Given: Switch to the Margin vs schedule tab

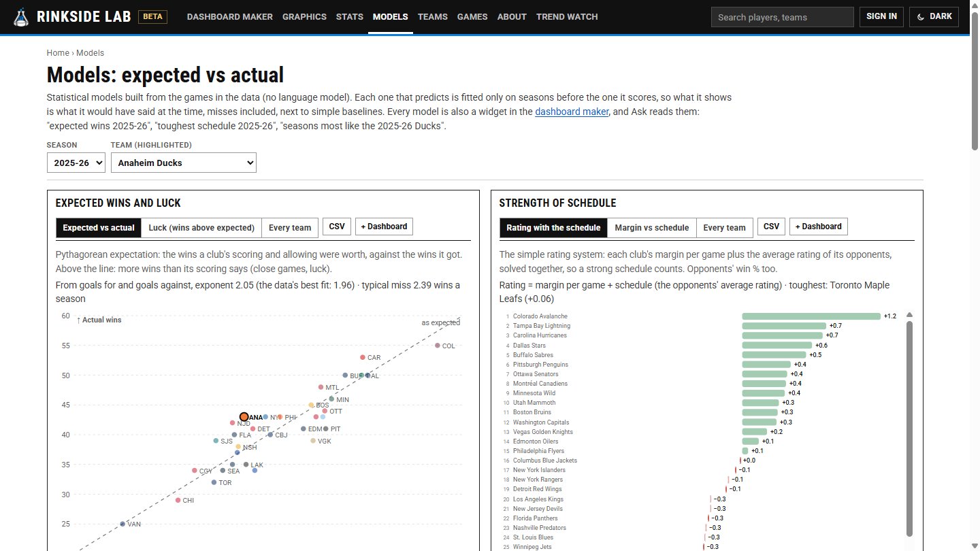Looking at the screenshot, I should 652,228.
